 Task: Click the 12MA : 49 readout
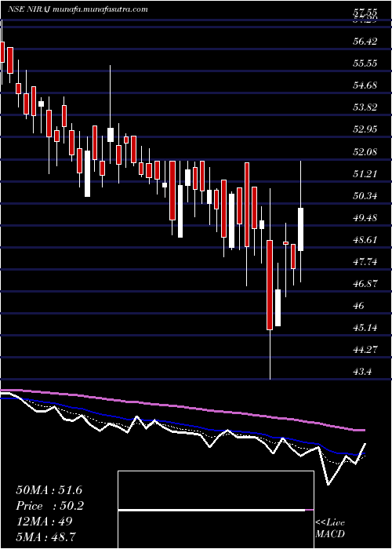(x=44, y=522)
